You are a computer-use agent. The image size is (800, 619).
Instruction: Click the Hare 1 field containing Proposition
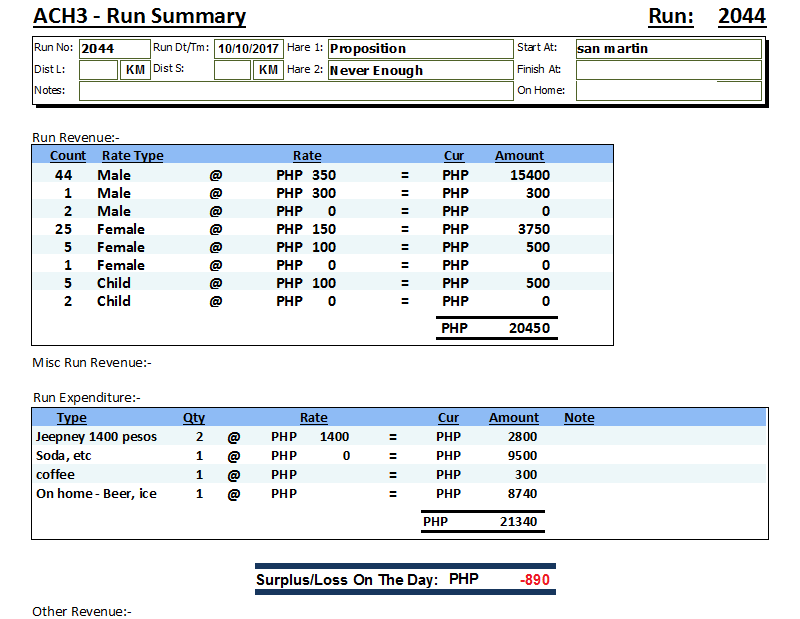pyautogui.click(x=419, y=49)
